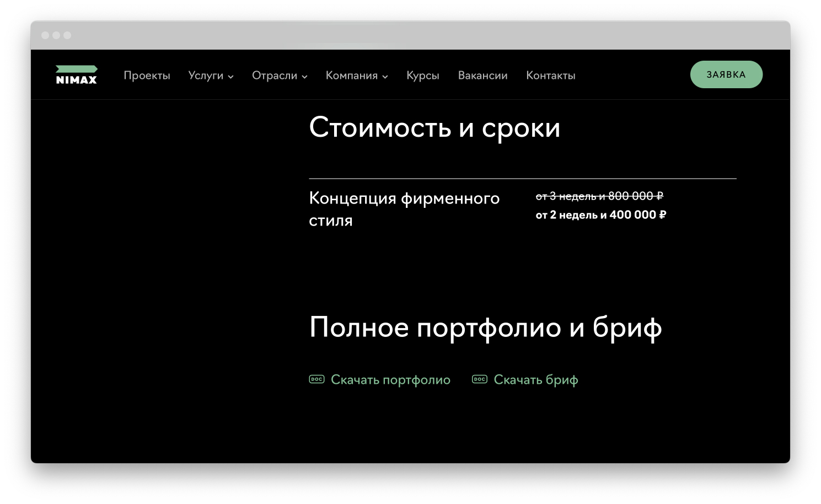821x504 pixels.
Task: Go to the Курсы section
Action: pyautogui.click(x=422, y=76)
